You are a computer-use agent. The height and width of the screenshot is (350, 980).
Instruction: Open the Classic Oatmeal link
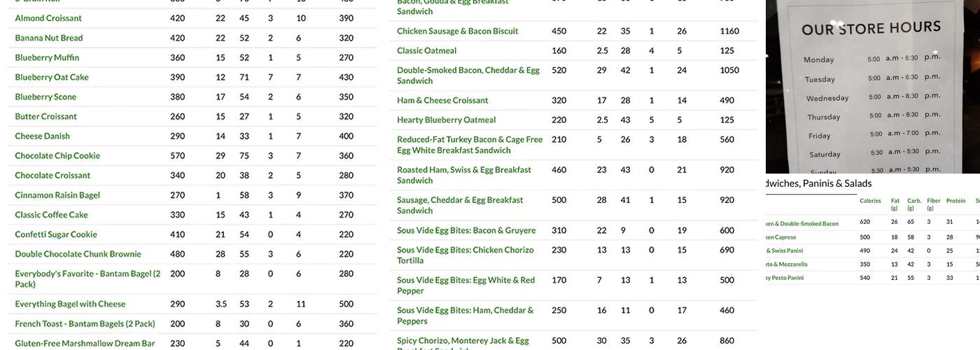427,50
